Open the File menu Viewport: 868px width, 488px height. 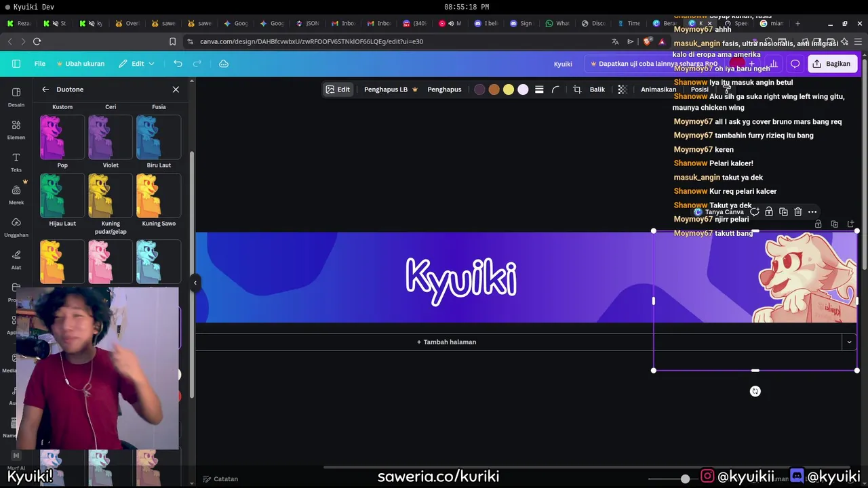click(40, 64)
